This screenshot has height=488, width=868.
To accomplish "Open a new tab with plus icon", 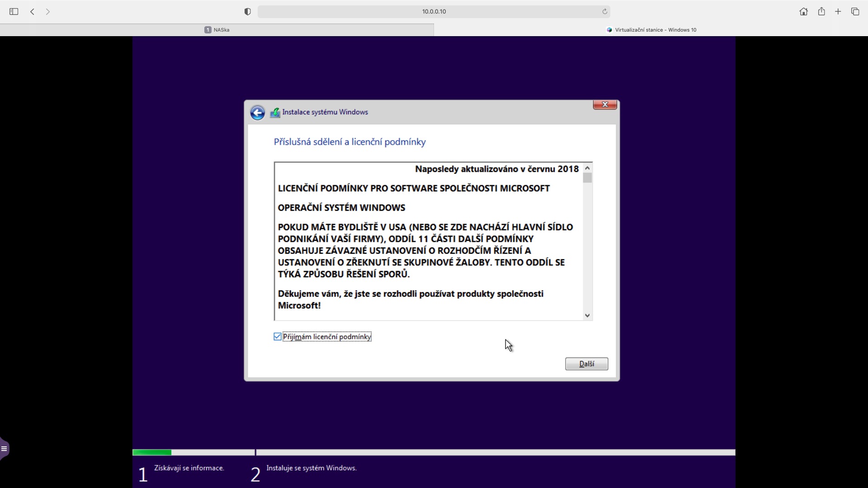I will (x=838, y=12).
